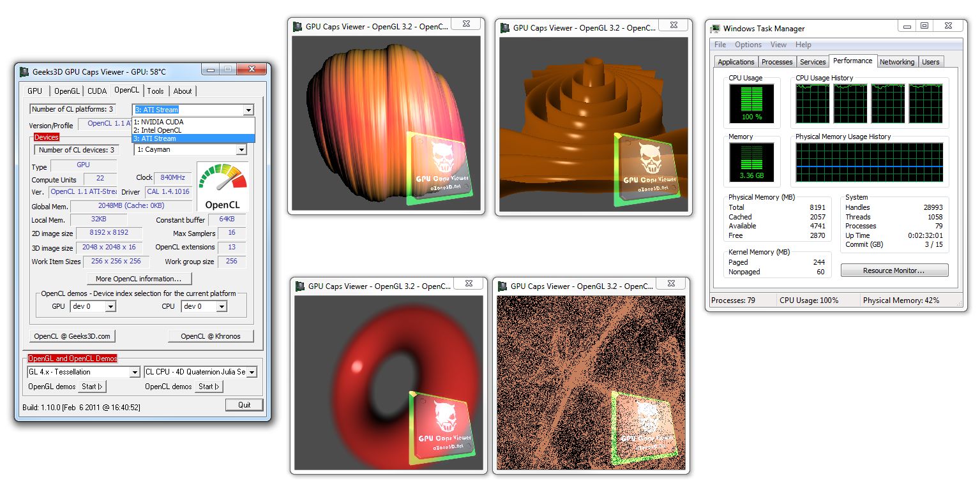Open the View menu in Task Manager
Viewport: 980px width, 488px height.
(x=778, y=45)
